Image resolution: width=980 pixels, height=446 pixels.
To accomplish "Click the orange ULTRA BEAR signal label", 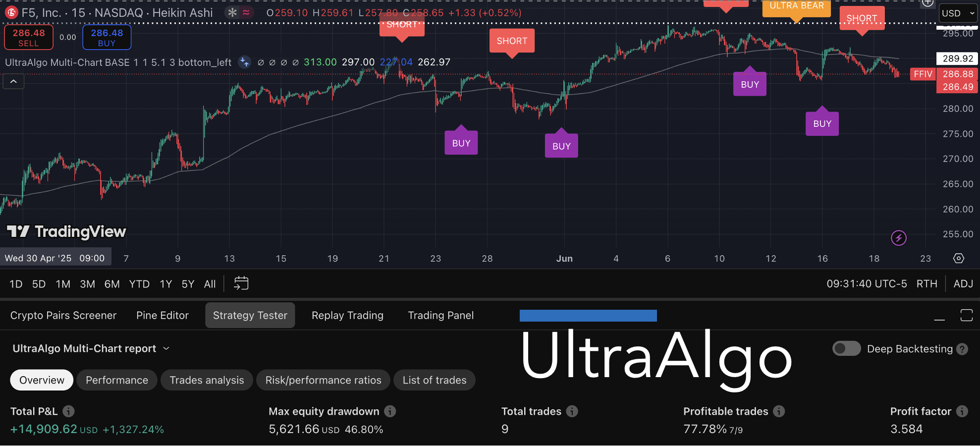I will point(797,8).
